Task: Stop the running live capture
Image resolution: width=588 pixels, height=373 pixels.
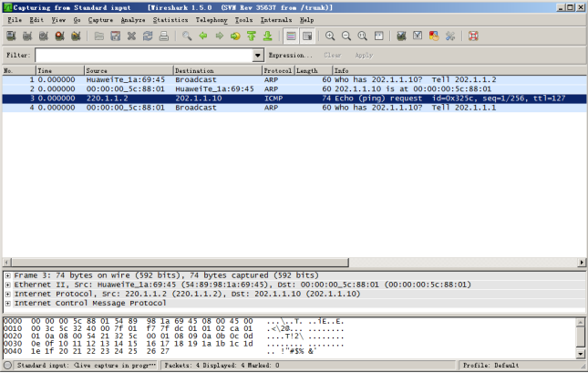Action: (x=59, y=36)
